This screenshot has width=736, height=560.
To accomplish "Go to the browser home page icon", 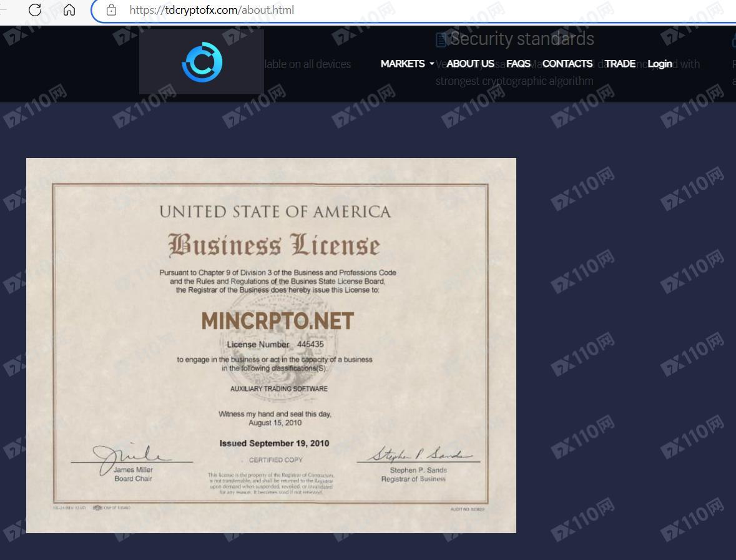I will point(69,10).
